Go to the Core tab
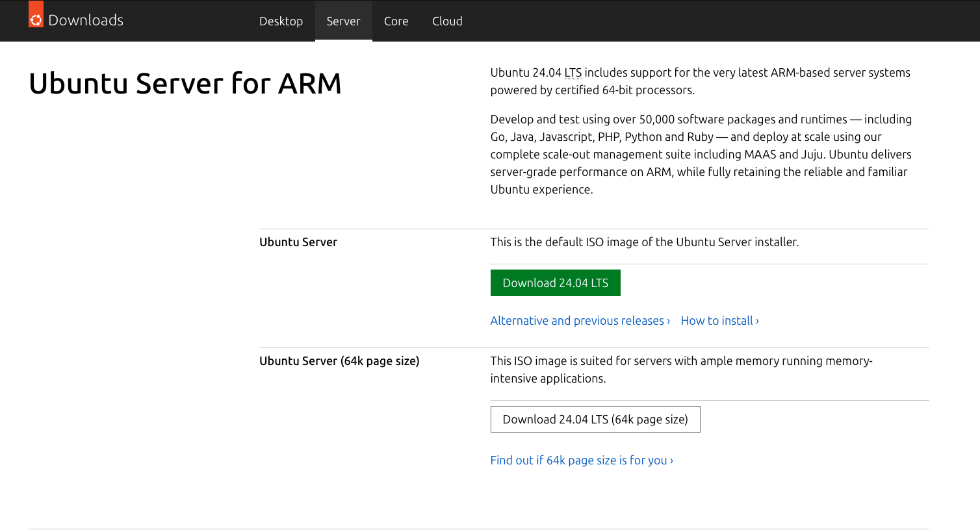980x530 pixels. point(396,21)
